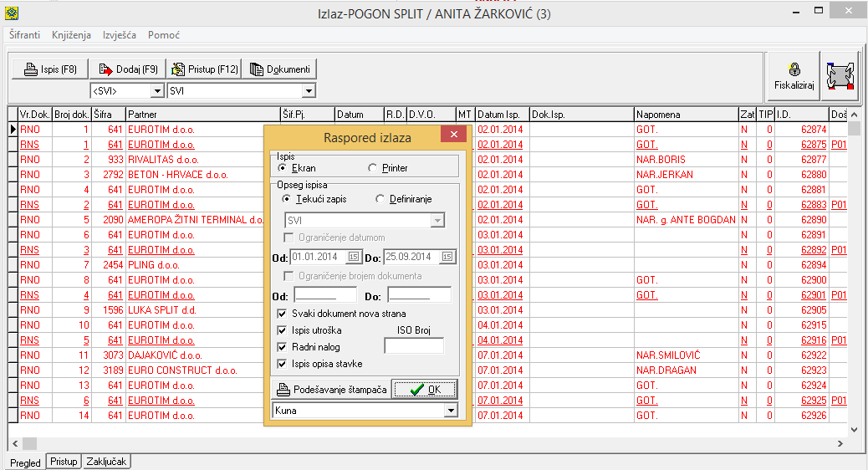The image size is (868, 470).
Task: Uncheck Svaki dokument nova strana
Action: click(283, 314)
